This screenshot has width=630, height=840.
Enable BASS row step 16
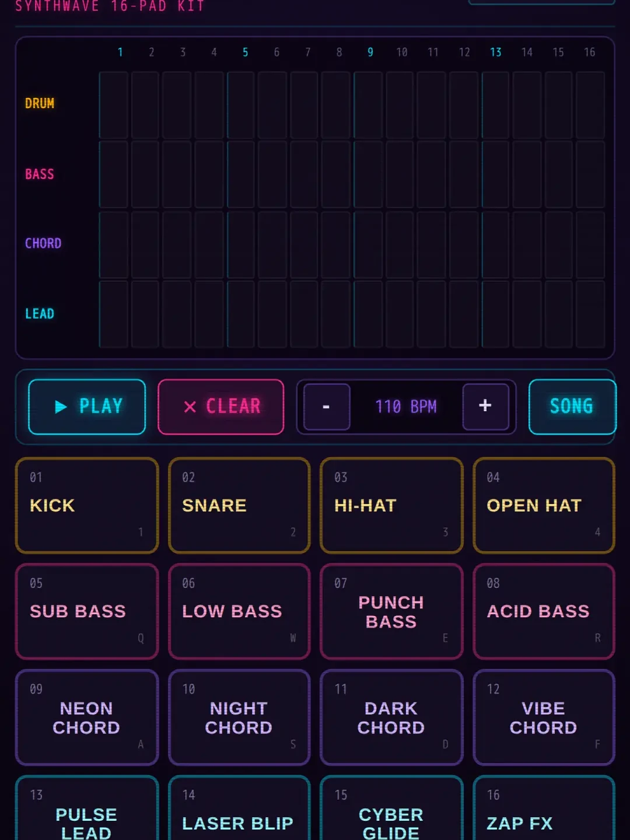[x=590, y=174]
